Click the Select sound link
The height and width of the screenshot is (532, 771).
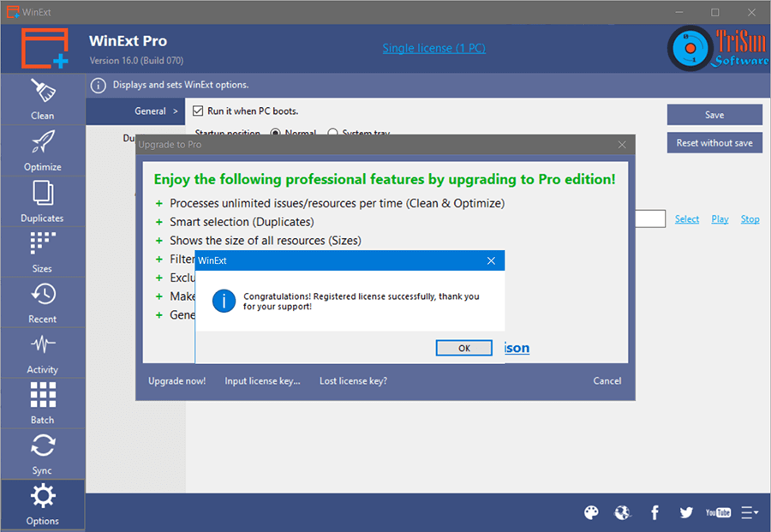pyautogui.click(x=686, y=219)
